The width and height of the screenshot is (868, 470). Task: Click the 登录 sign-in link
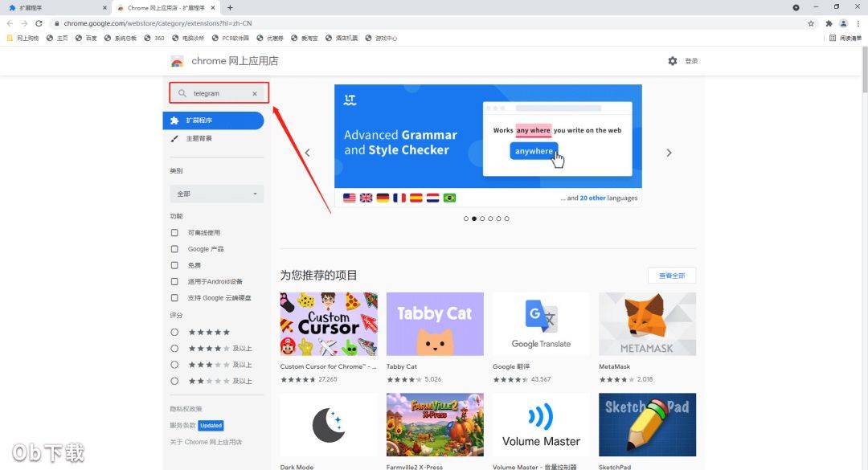pyautogui.click(x=691, y=61)
